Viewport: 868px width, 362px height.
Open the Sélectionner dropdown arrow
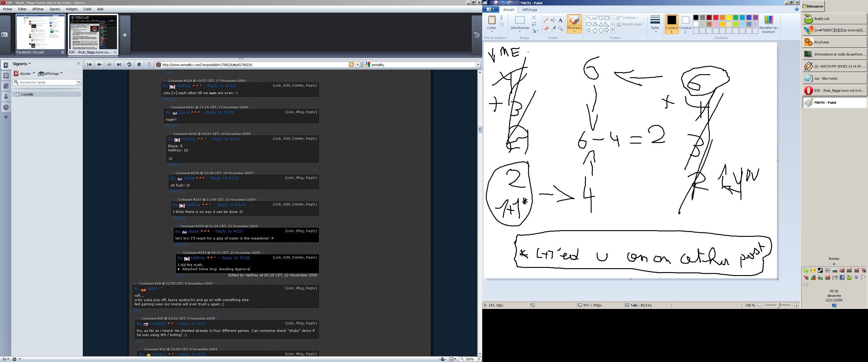click(520, 32)
